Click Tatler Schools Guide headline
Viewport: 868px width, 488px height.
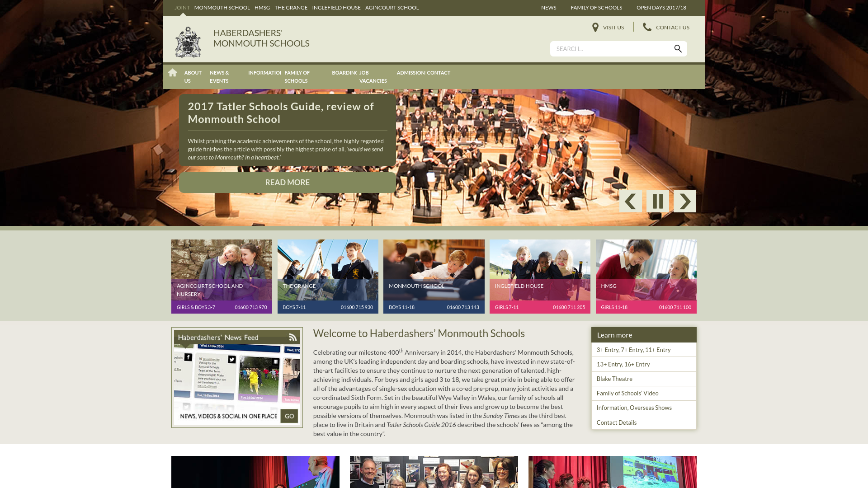click(x=281, y=113)
